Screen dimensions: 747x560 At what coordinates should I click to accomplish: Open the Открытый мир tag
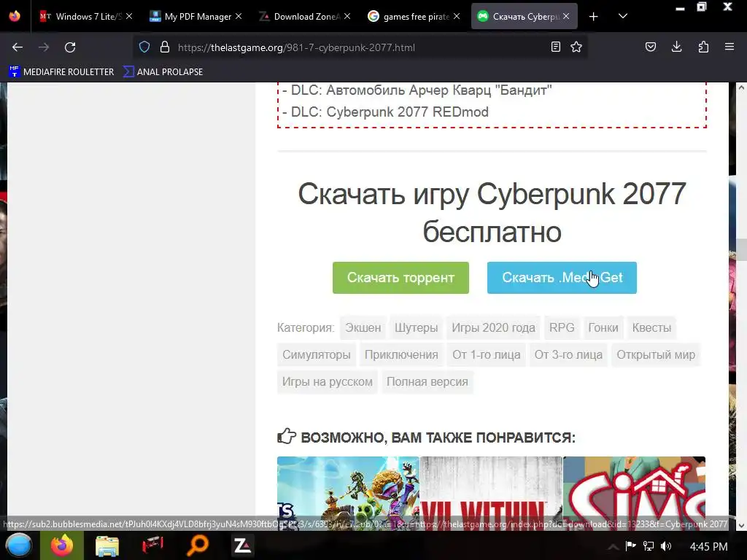[x=656, y=355]
